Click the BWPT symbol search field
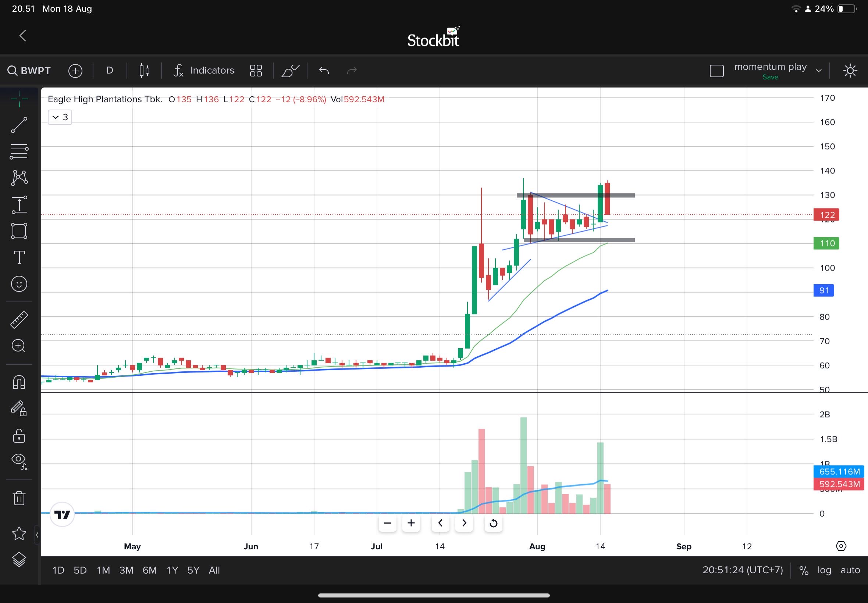 coord(29,71)
